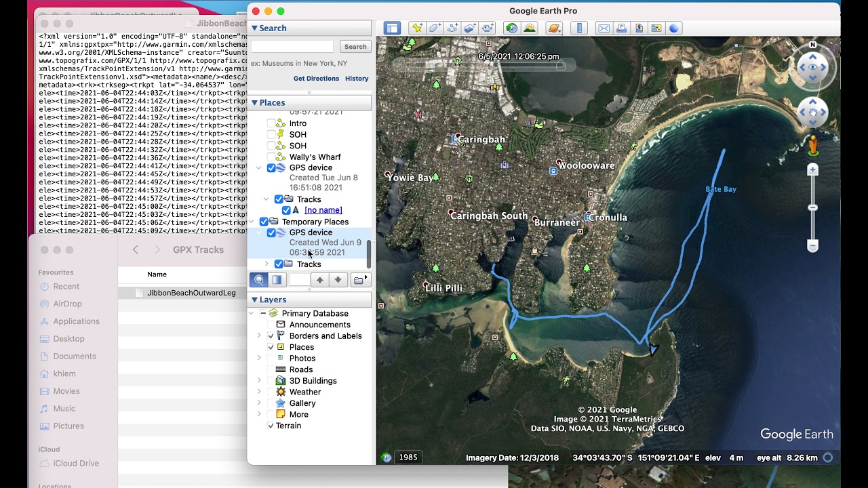
Task: Move selected item down with arrow button
Action: tap(338, 280)
